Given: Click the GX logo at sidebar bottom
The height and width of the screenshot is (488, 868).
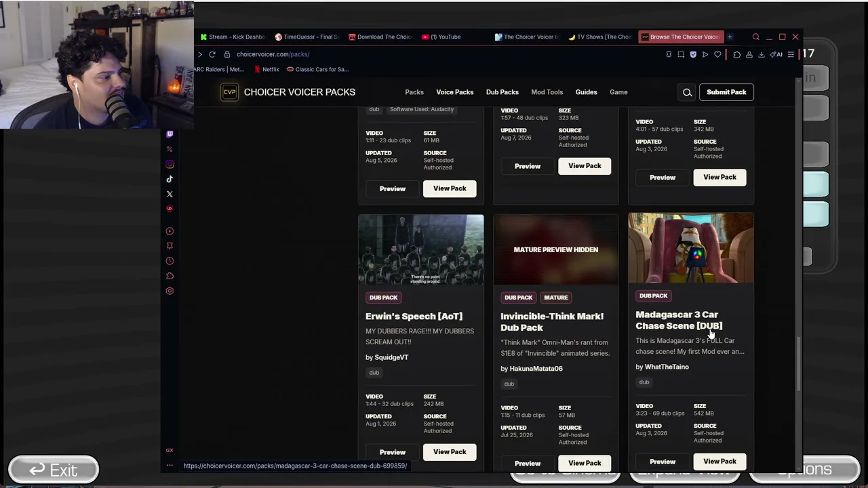Looking at the screenshot, I should pyautogui.click(x=170, y=450).
